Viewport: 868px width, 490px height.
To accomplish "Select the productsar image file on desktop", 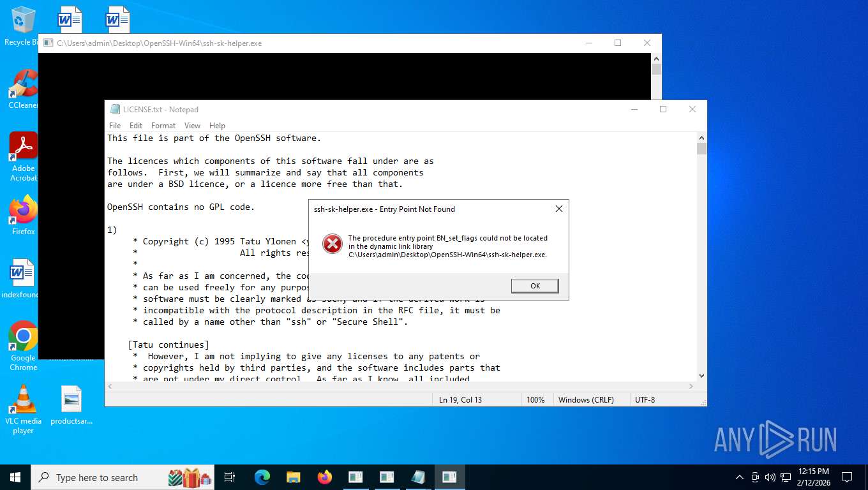I will click(x=71, y=406).
